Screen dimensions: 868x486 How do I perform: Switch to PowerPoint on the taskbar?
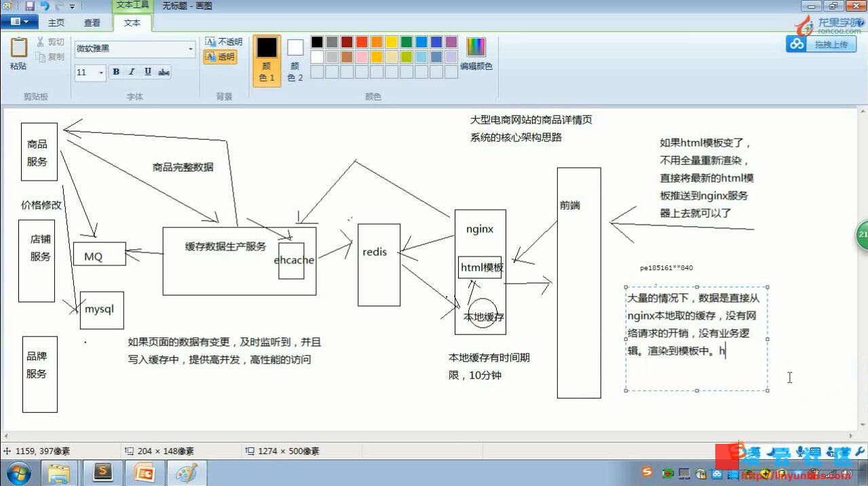[x=145, y=473]
